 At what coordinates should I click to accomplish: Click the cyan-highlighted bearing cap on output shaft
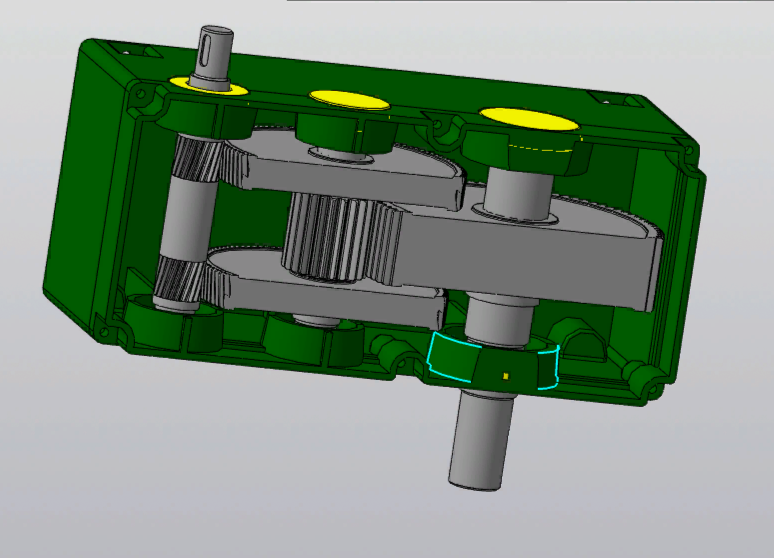493,362
